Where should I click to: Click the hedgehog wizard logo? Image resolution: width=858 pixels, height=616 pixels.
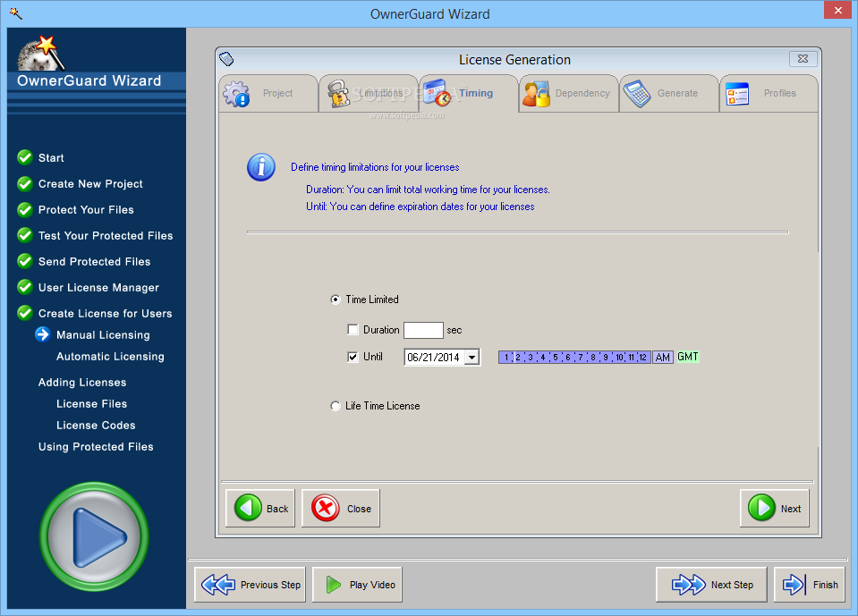[x=41, y=53]
